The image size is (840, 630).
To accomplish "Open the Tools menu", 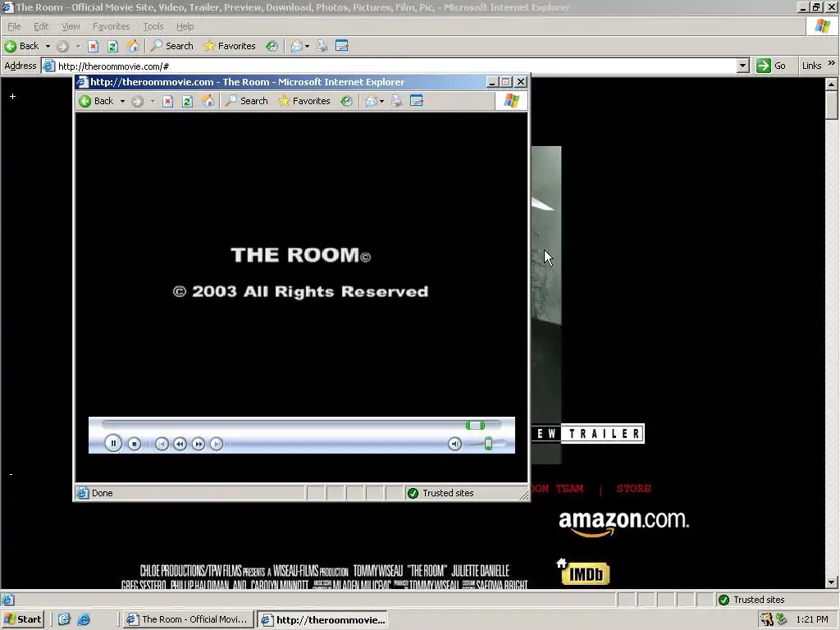I will [x=153, y=26].
